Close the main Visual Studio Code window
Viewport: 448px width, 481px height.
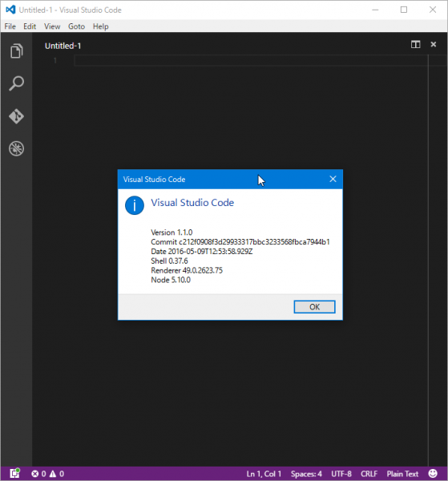tap(433, 10)
